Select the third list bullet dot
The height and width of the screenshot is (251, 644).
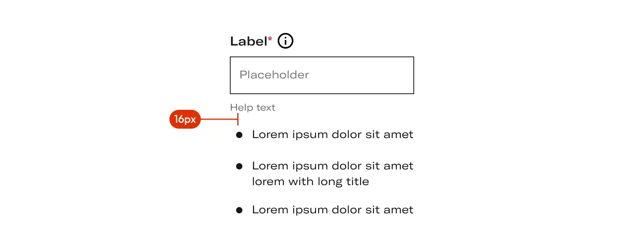[x=239, y=210]
